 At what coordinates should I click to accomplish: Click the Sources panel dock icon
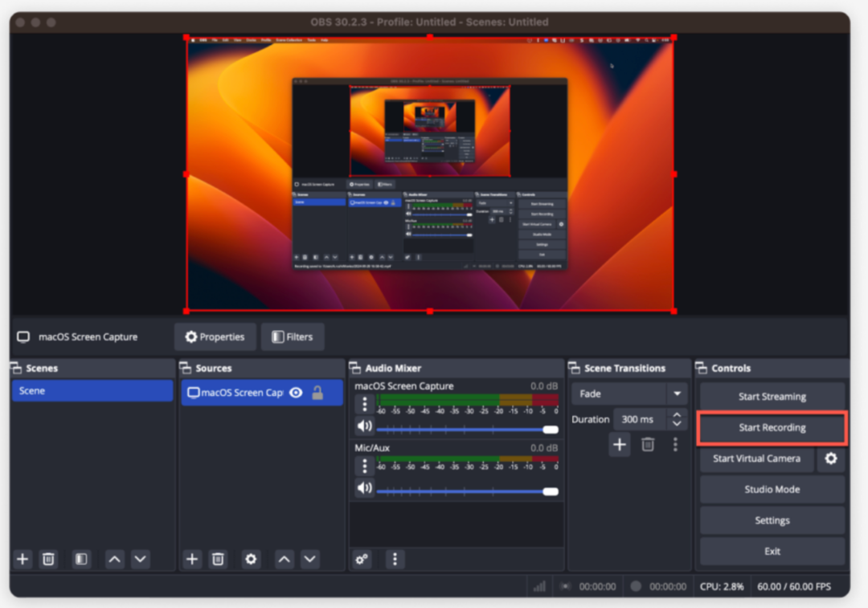[x=186, y=368]
